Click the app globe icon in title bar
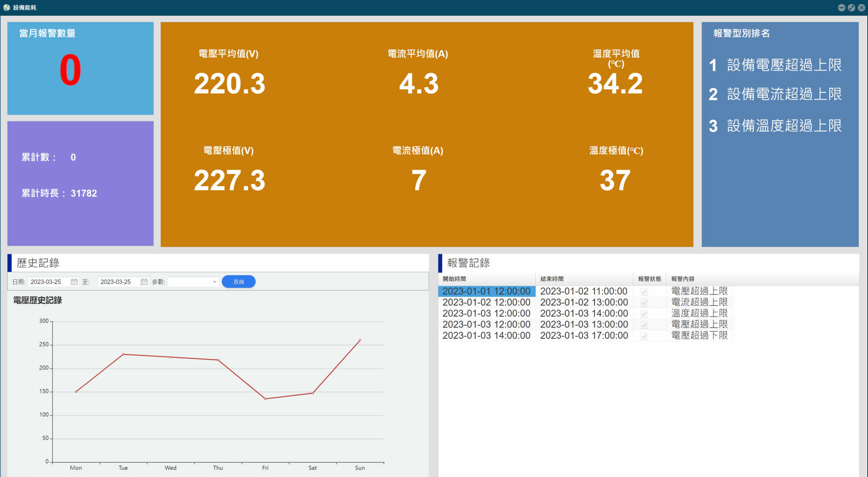This screenshot has height=477, width=868. [x=6, y=8]
